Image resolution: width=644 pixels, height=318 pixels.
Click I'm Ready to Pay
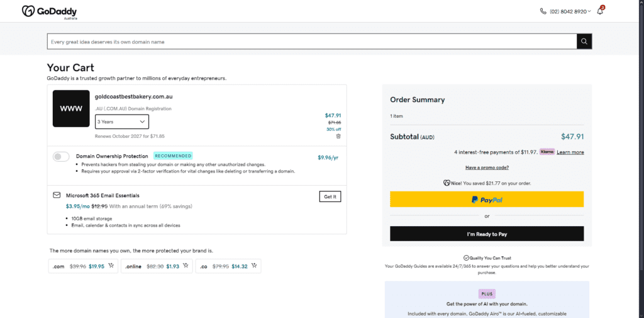[x=487, y=234]
